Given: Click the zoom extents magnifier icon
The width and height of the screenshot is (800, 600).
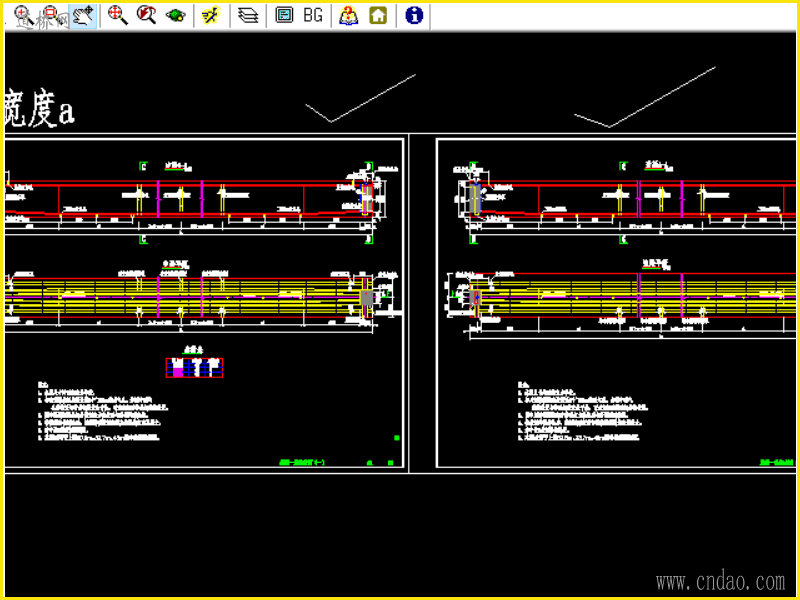Looking at the screenshot, I should [x=117, y=15].
